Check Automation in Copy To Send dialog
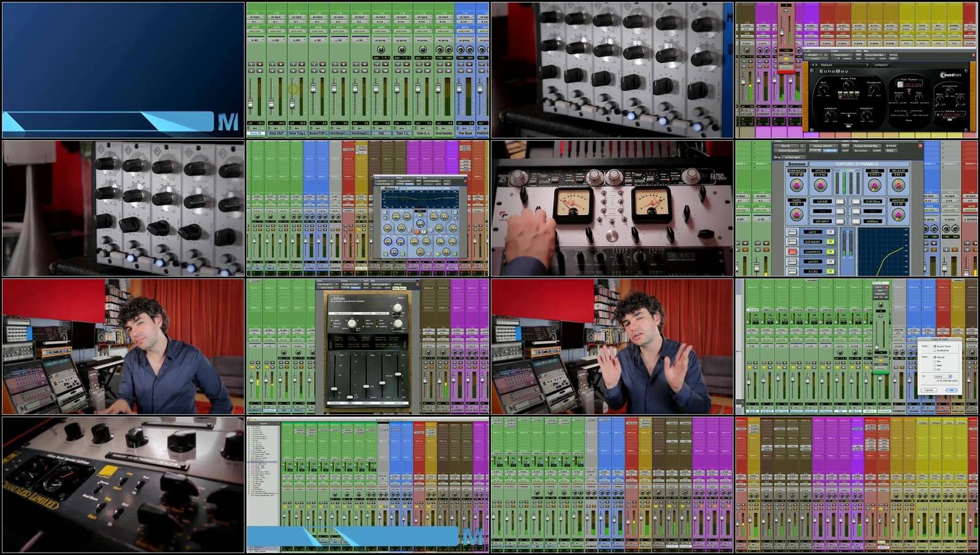 tap(935, 350)
